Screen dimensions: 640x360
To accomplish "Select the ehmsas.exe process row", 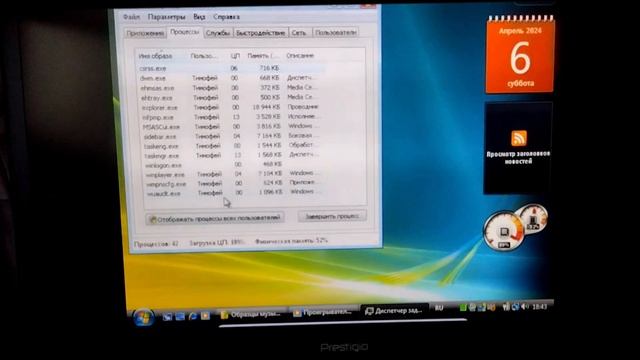I will click(232, 88).
